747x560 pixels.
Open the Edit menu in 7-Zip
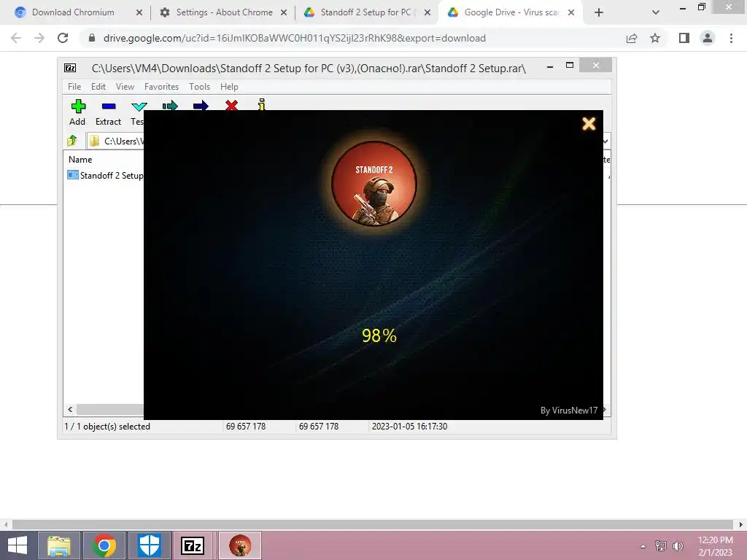pos(98,87)
